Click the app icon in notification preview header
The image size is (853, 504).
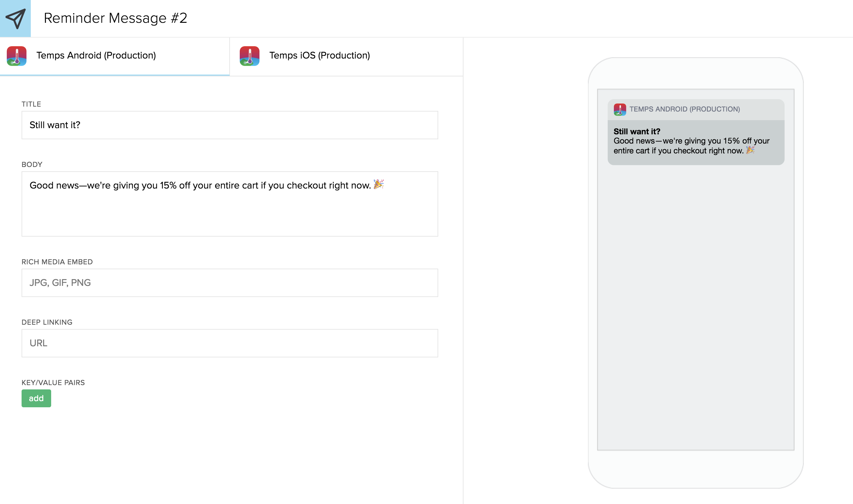(620, 109)
